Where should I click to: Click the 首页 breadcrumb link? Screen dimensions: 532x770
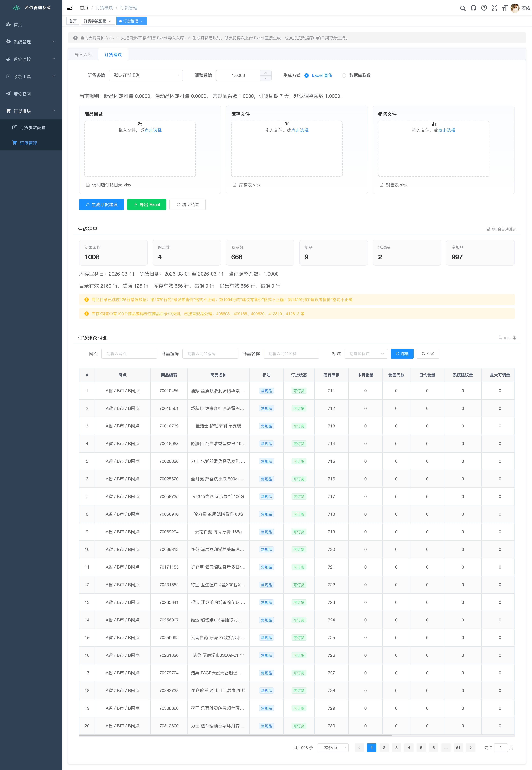coord(84,8)
